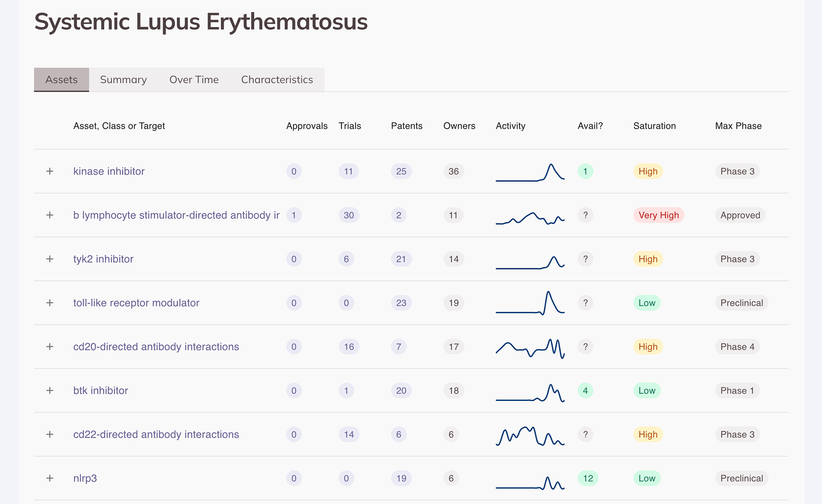Click nlrp3's Preclinical badge
The height and width of the screenshot is (504, 822).
(x=742, y=478)
